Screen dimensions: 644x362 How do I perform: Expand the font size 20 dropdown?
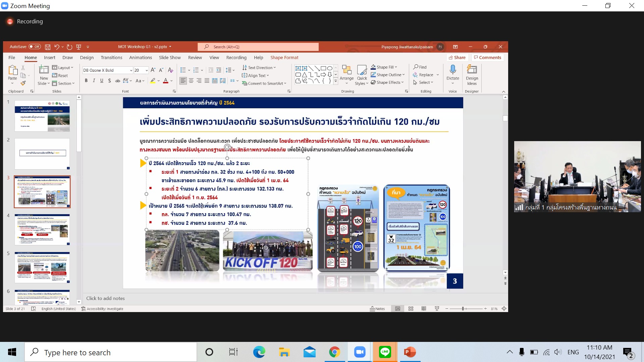(147, 70)
